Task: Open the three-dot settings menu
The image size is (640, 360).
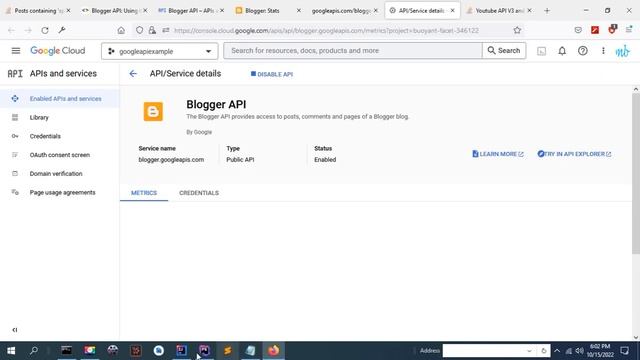Action: tap(603, 51)
